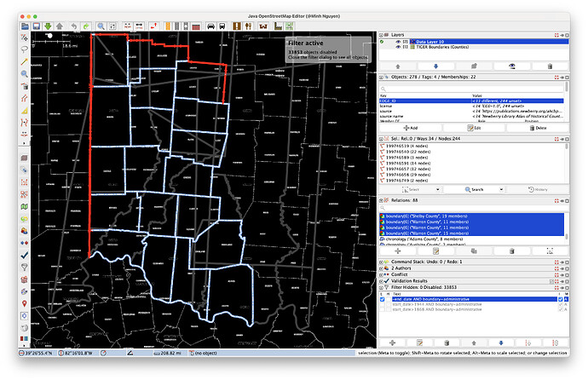This screenshot has width=588, height=380.
Task: Expand the Validation Results panel
Action: click(382, 280)
